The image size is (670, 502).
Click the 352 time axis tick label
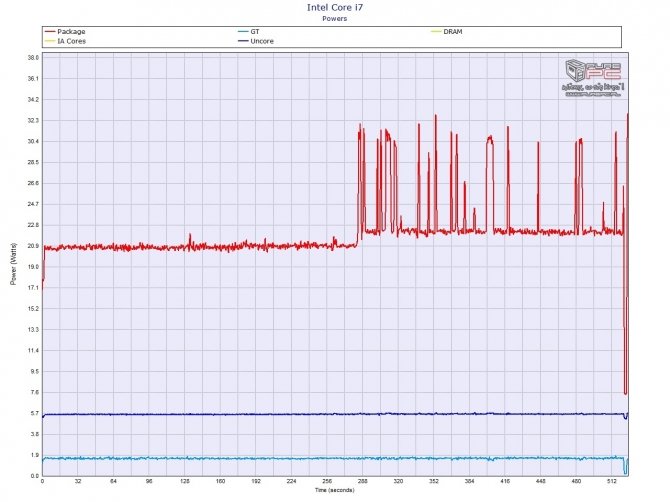434,481
